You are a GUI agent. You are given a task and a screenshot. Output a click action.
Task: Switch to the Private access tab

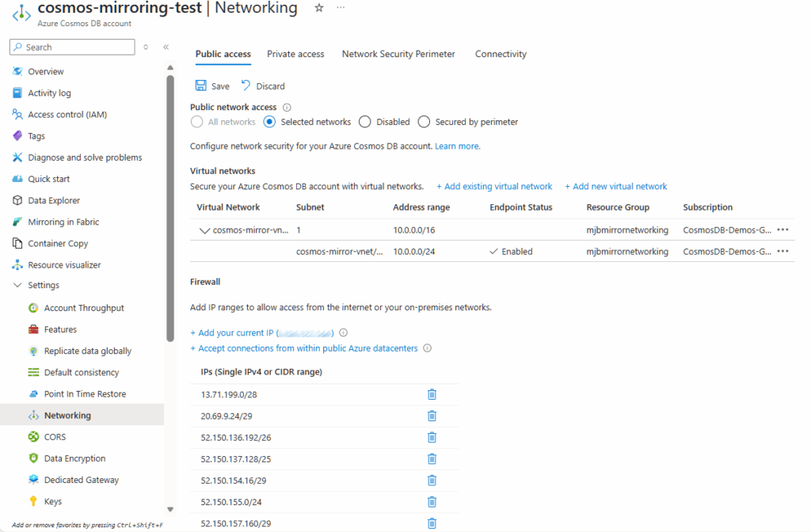point(295,54)
